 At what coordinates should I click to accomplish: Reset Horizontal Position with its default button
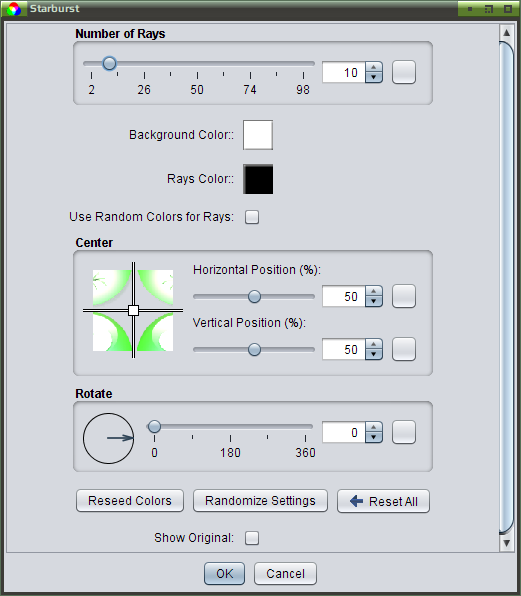click(404, 296)
